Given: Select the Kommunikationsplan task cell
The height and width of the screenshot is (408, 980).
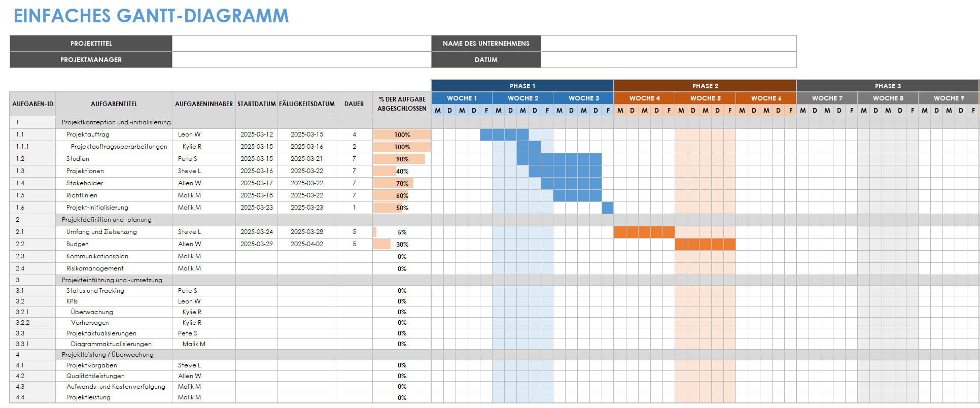Looking at the screenshot, I should click(114, 256).
